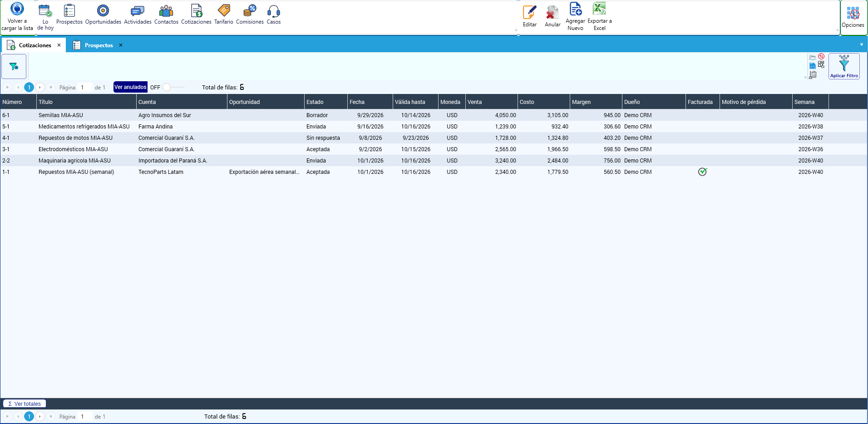Click the Ver totales button
This screenshot has width=868, height=424.
click(x=25, y=404)
